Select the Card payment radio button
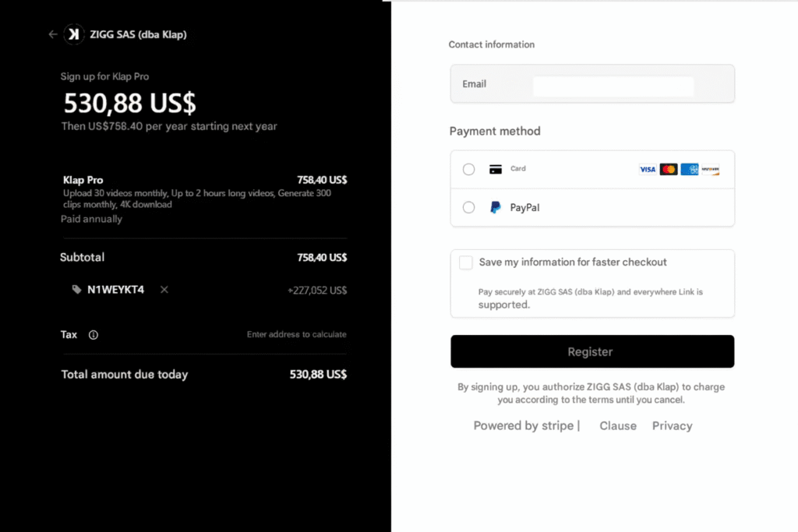Viewport: 798px width, 532px height. [x=468, y=169]
